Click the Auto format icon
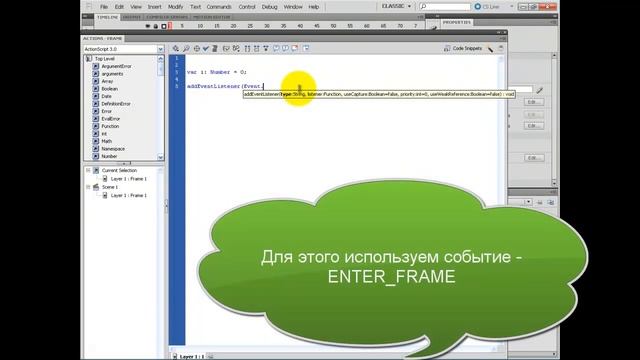Viewport: 640px width, 360px height. point(215,48)
